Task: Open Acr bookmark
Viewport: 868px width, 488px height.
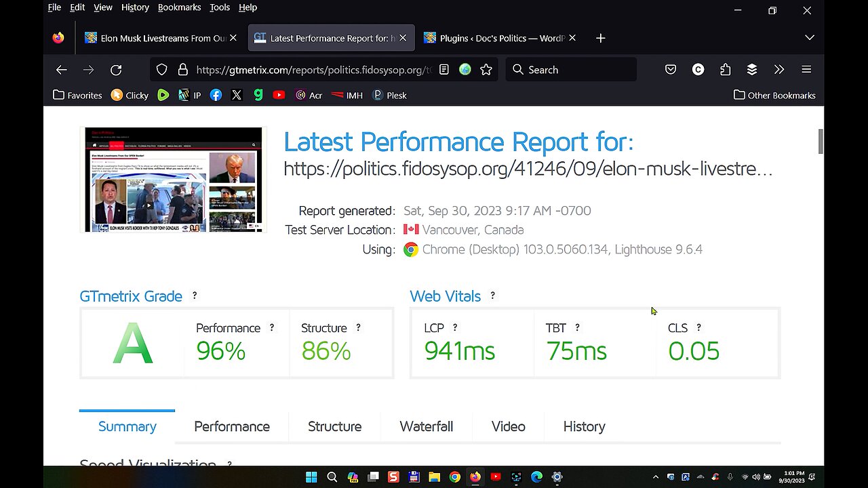Action: point(309,96)
